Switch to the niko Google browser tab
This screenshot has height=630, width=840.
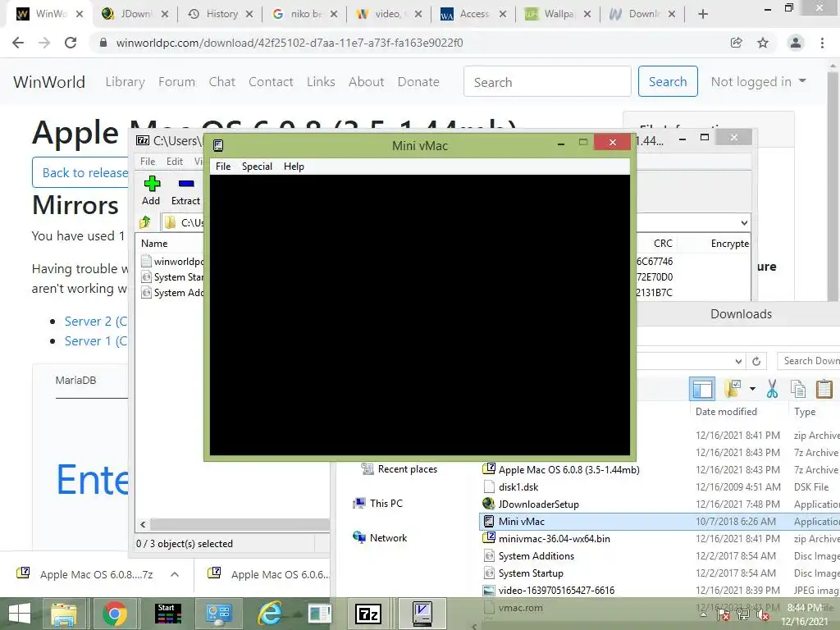pos(305,14)
